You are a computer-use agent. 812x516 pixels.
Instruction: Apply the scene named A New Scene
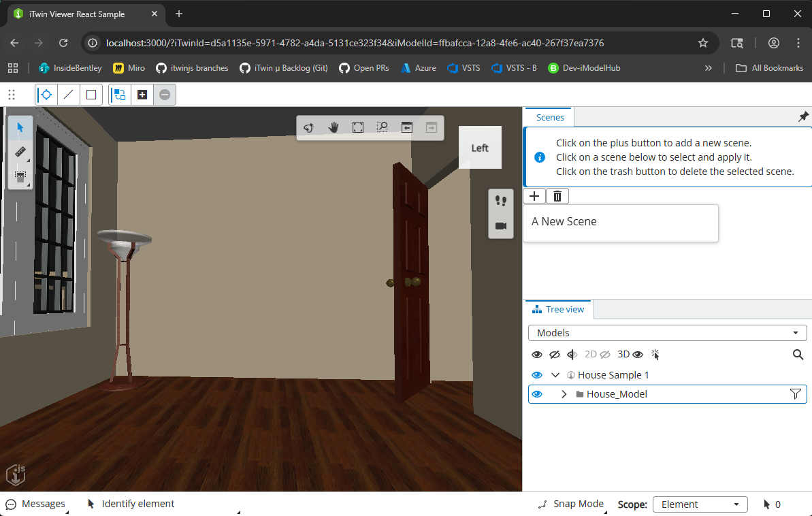[620, 222]
